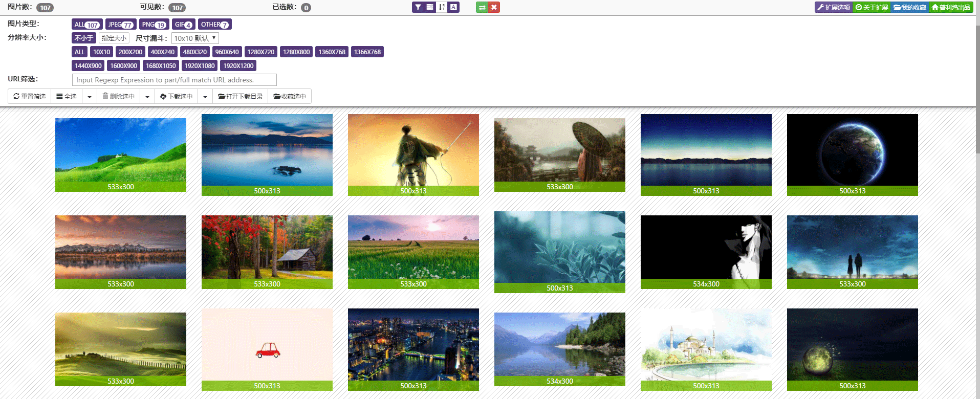Select the 1920X1200 resolution filter
Viewport: 980px width, 399px height.
pyautogui.click(x=238, y=65)
